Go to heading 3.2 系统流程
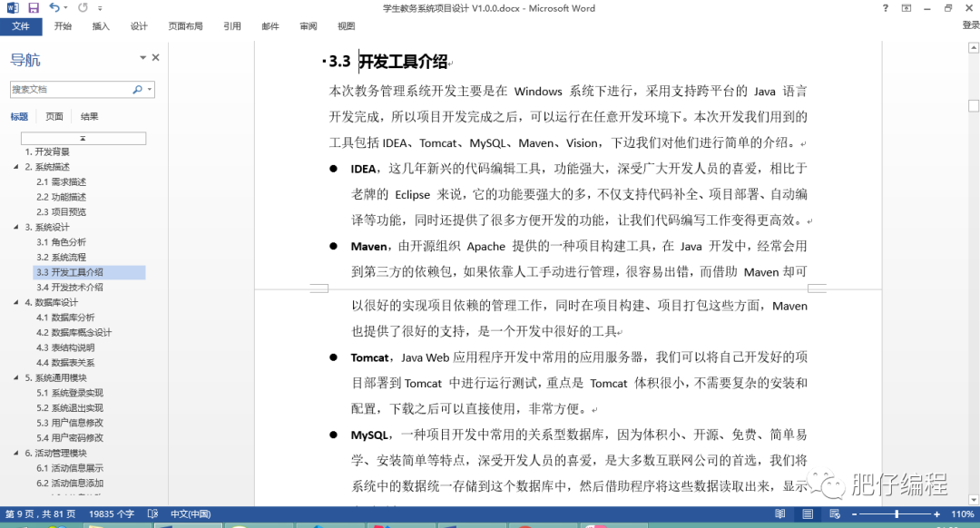The width and height of the screenshot is (980, 528). pyautogui.click(x=62, y=258)
